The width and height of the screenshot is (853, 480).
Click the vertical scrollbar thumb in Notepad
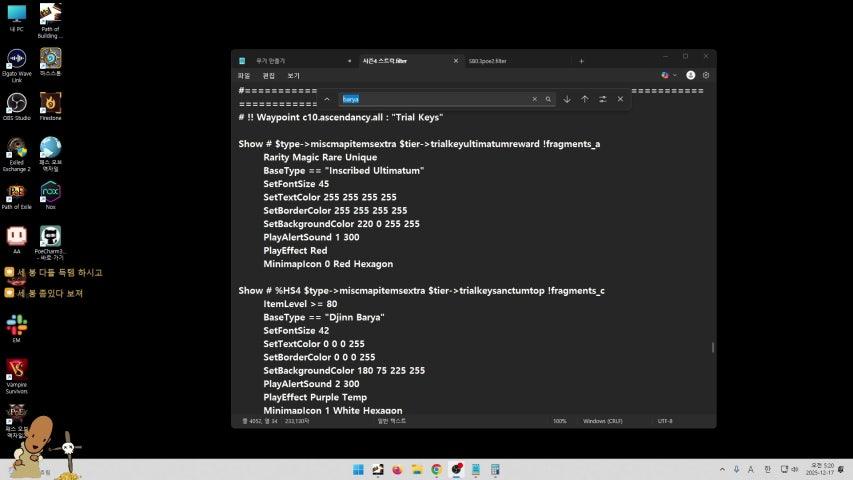click(712, 347)
